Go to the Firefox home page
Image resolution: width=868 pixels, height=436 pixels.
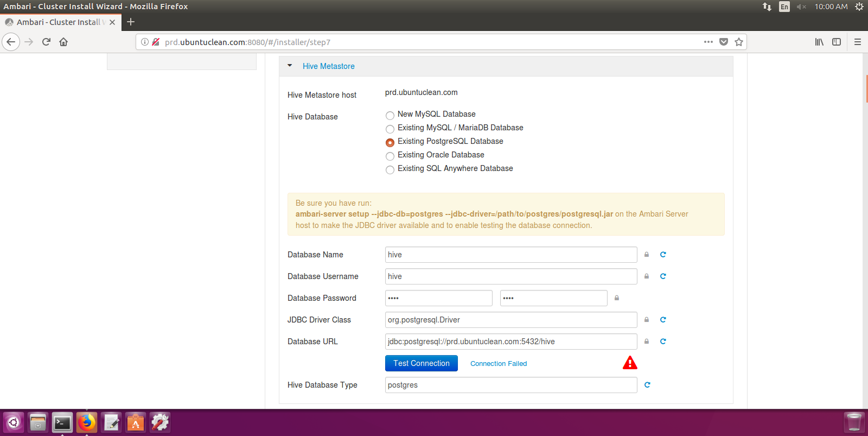coord(63,42)
